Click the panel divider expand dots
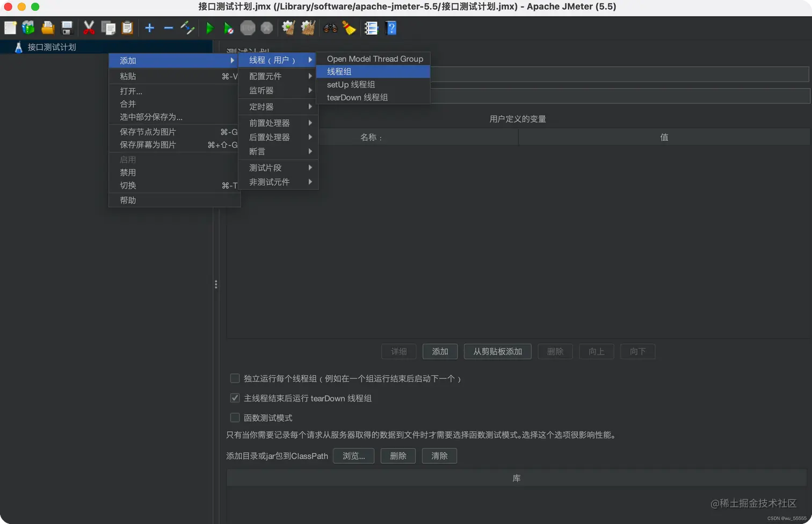 coord(216,284)
